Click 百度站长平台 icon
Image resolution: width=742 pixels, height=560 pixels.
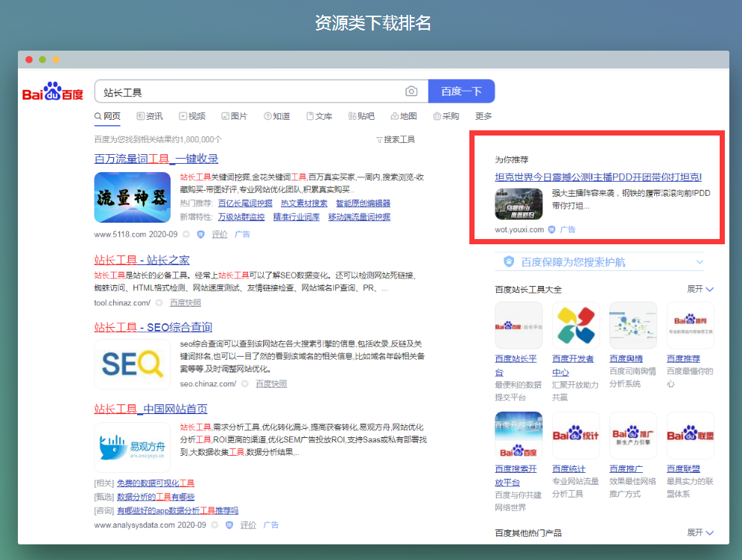[519, 325]
